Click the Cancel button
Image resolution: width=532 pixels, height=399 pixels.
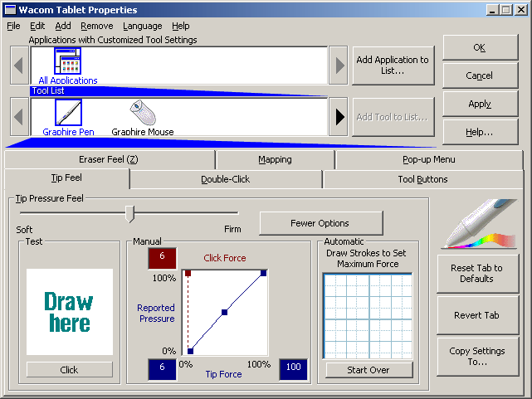pos(480,75)
